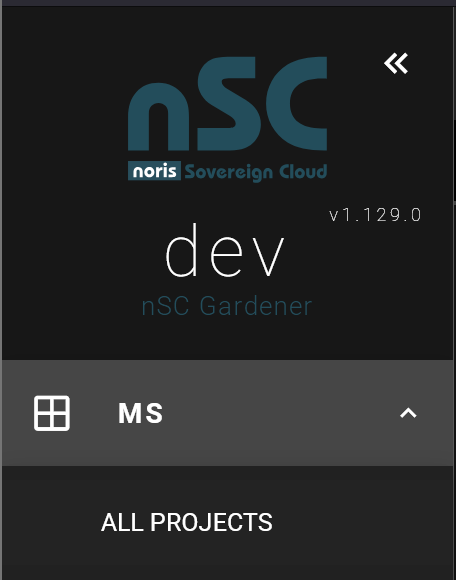Click the empty area of the project selector row
Viewport: 456px width, 580px height.
click(x=281, y=413)
